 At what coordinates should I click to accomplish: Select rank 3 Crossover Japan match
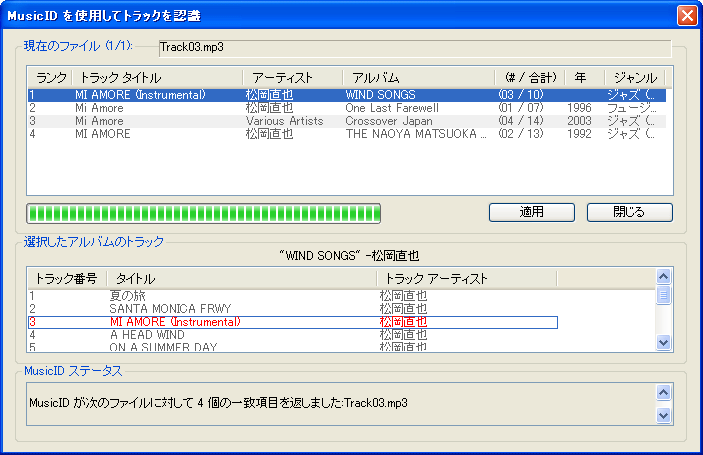click(347, 121)
